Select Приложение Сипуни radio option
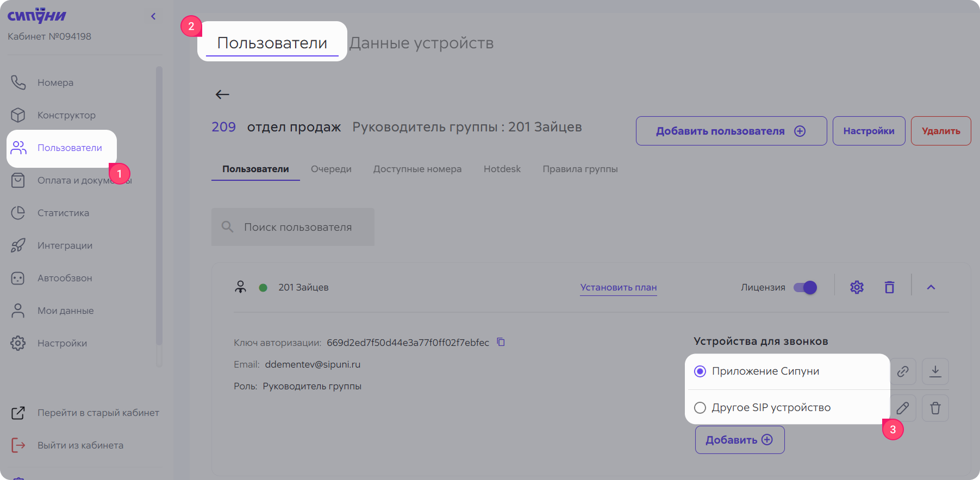Viewport: 980px width, 480px height. click(x=700, y=371)
